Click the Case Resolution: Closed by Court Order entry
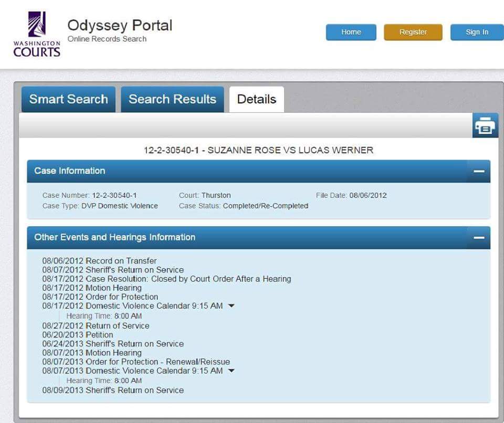The width and height of the screenshot is (504, 423). pyautogui.click(x=166, y=279)
